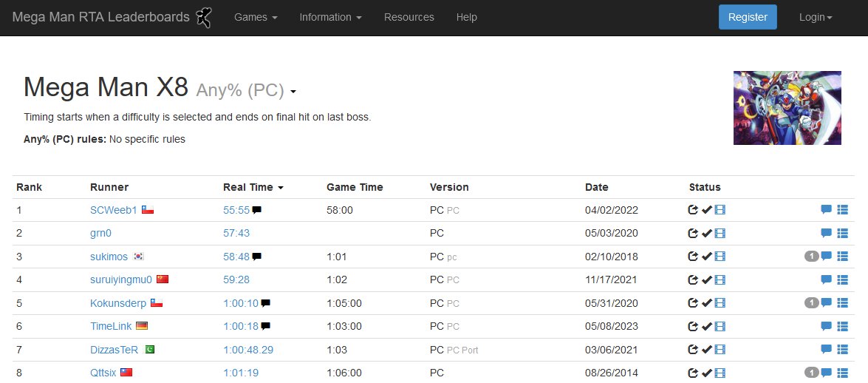Screen dimensions: 868x383
Task: Open grn0's runner profile
Action: coord(100,234)
